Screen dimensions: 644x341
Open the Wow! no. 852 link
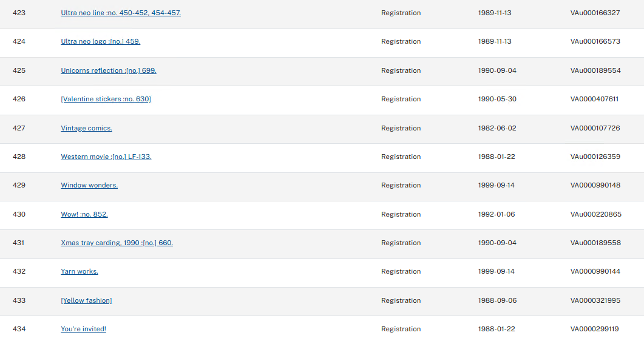(84, 214)
